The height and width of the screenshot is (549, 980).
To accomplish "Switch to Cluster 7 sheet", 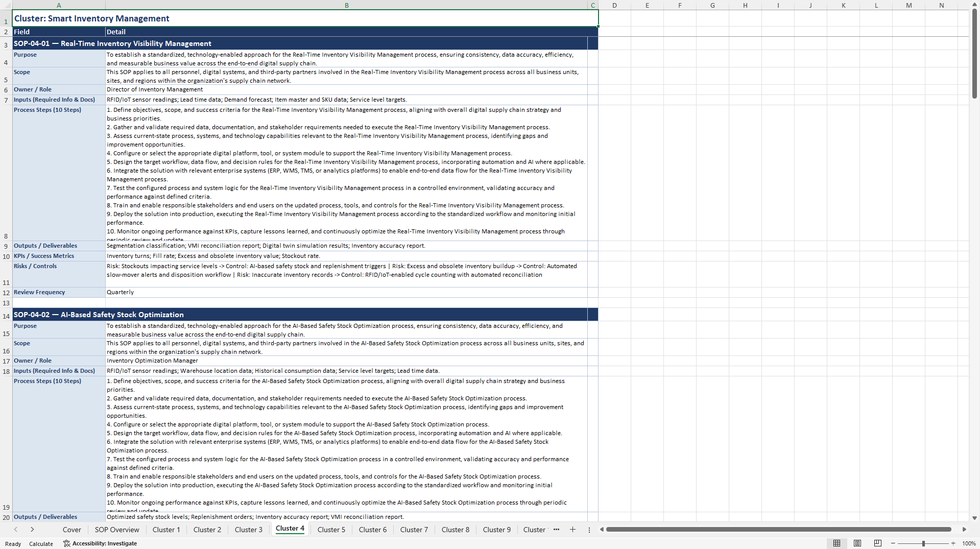I will [x=414, y=530].
